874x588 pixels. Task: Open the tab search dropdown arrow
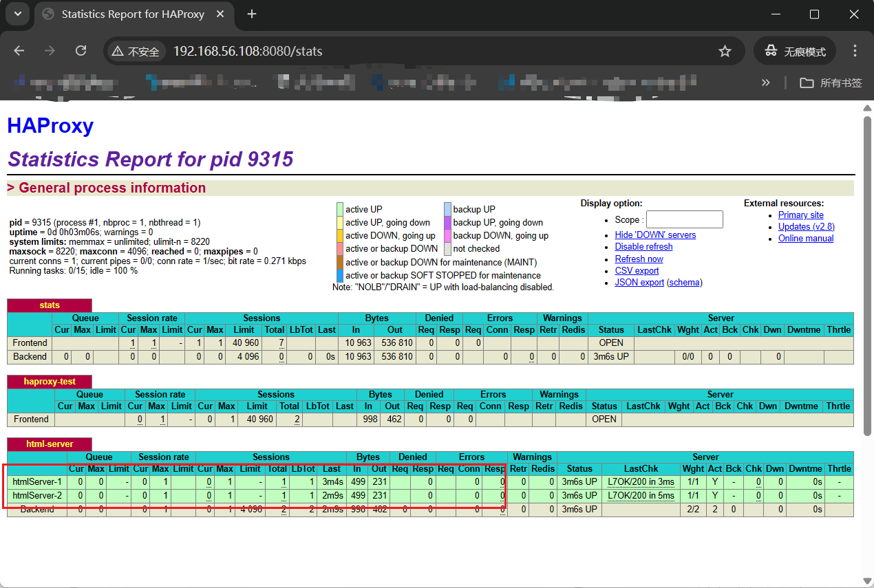[17, 14]
